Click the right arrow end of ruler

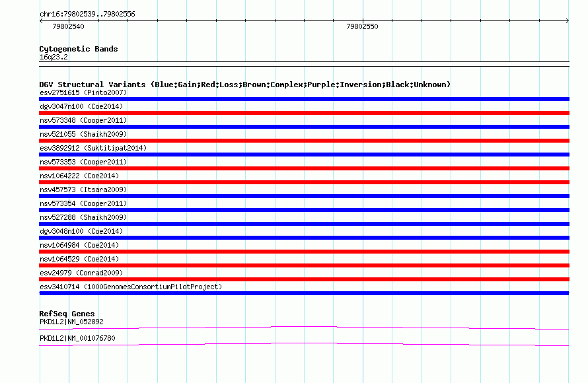(568, 21)
